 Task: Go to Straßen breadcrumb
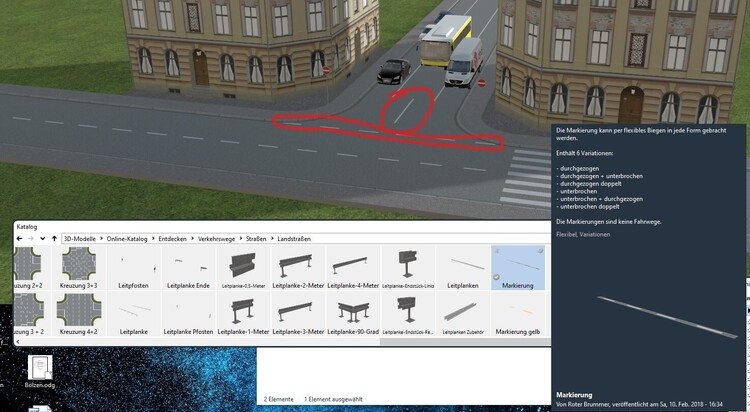coord(256,238)
